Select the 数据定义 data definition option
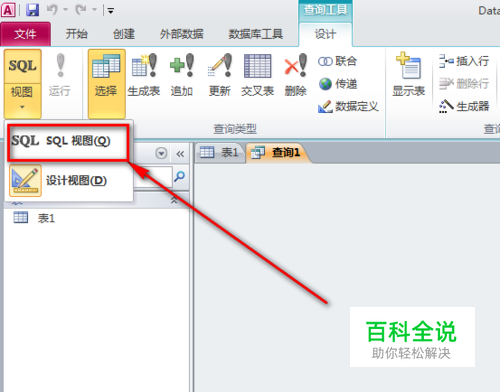 pyautogui.click(x=348, y=107)
